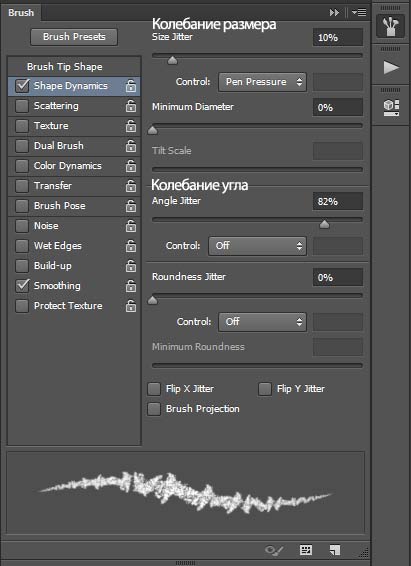Screen dimensions: 411x566
Task: Enable Flip X Jitter checkbox
Action: pyautogui.click(x=154, y=389)
